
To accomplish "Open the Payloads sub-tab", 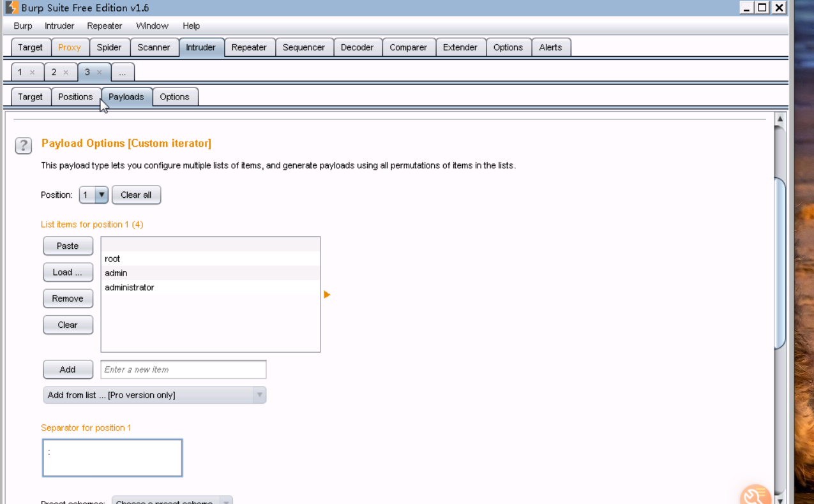I will [x=126, y=97].
